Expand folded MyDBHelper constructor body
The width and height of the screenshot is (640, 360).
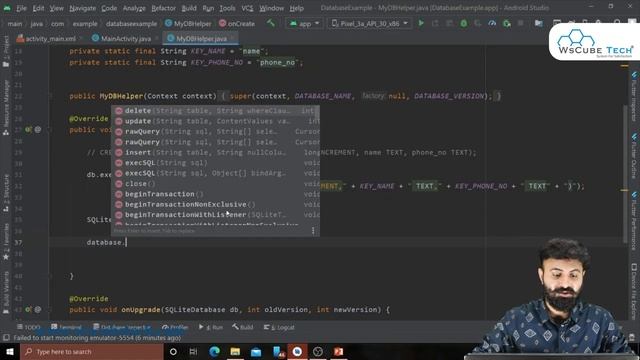(x=223, y=96)
